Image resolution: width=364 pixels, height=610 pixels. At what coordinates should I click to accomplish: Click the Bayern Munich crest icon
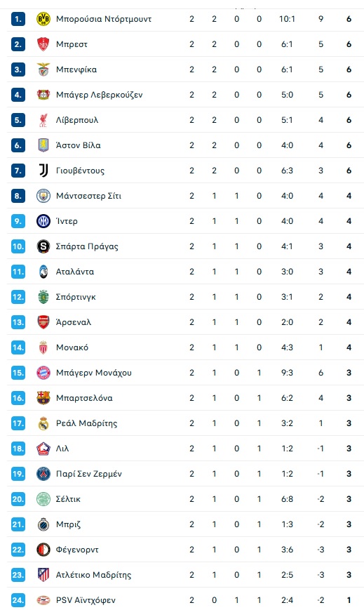(x=43, y=373)
